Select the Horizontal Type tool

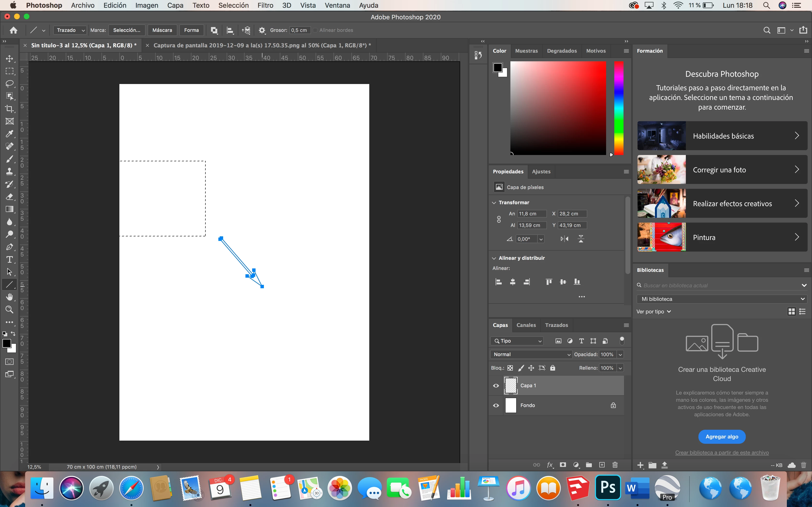point(9,260)
